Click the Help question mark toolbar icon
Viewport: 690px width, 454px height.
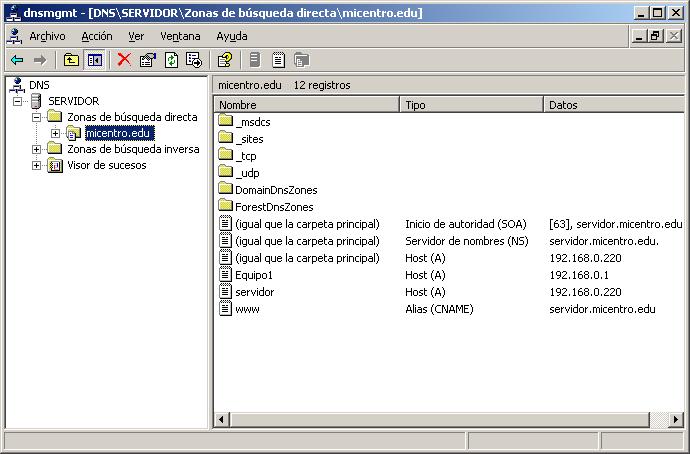tap(225, 60)
